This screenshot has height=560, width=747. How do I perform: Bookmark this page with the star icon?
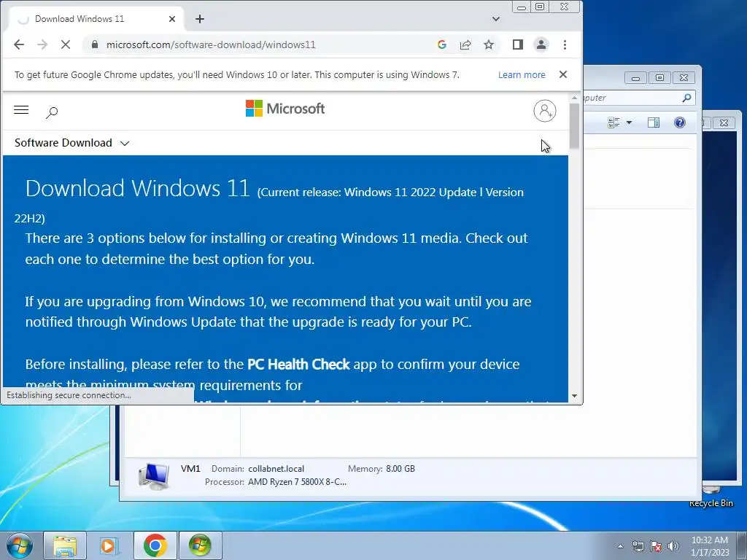[x=489, y=44]
